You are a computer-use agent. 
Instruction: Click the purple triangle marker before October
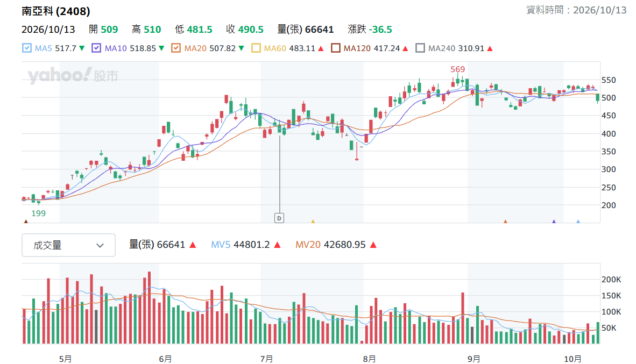[554, 222]
